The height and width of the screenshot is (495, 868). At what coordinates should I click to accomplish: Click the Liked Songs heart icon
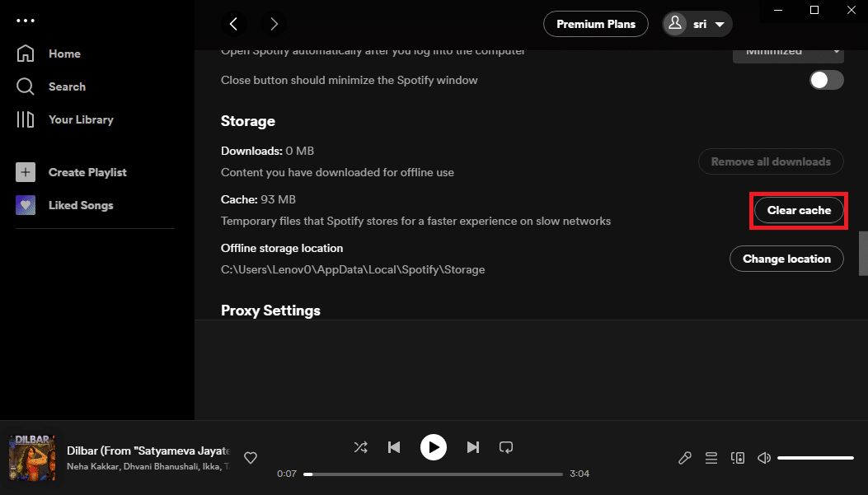[x=26, y=205]
